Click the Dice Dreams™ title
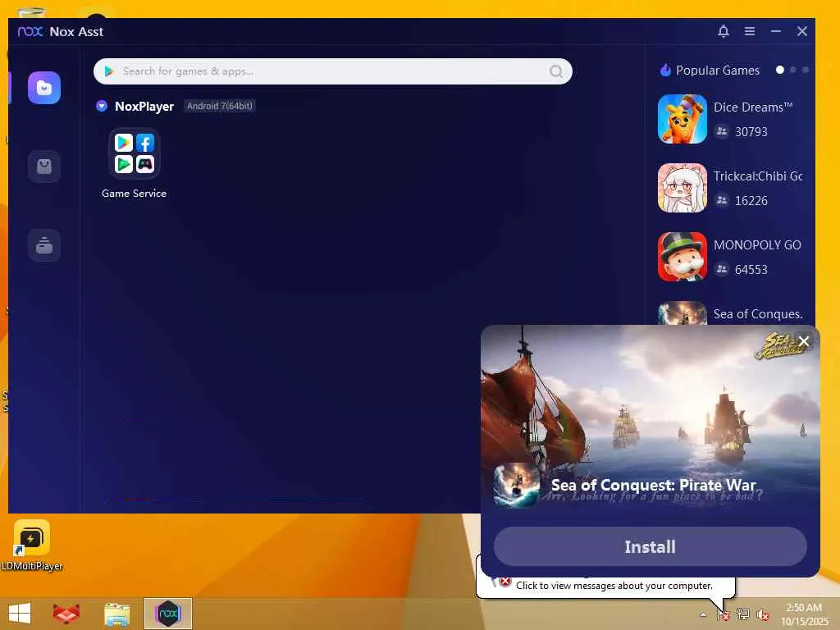The height and width of the screenshot is (630, 840). (753, 107)
